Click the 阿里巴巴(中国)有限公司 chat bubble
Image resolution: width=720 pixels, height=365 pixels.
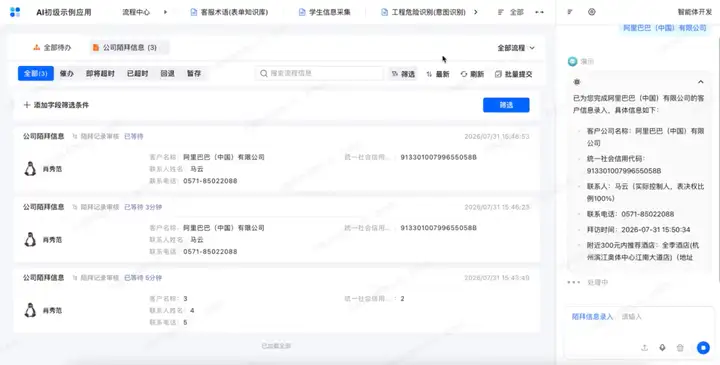click(x=664, y=28)
